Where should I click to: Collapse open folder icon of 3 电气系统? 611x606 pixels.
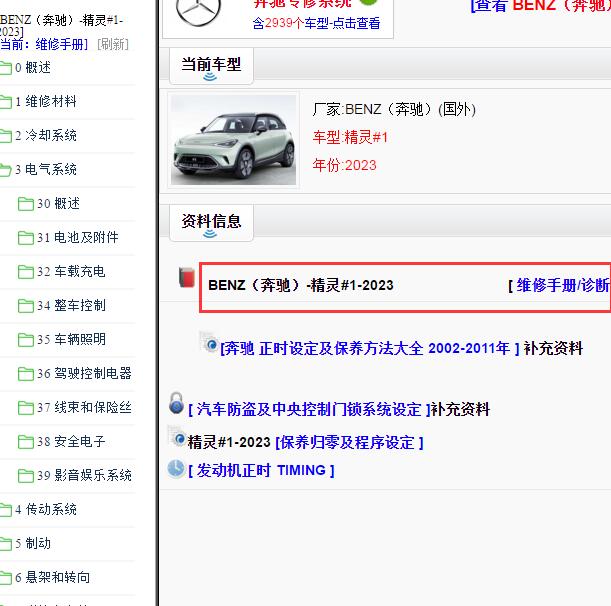coord(5,170)
